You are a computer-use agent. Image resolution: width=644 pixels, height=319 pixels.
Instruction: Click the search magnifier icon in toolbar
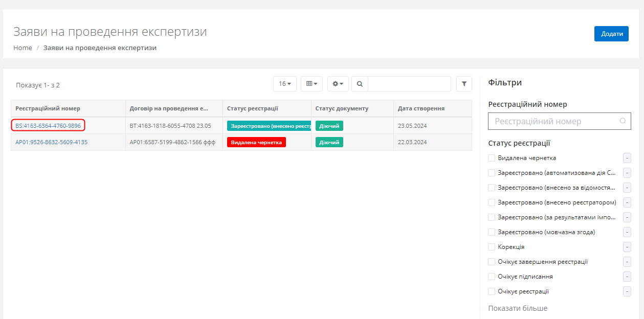(x=360, y=84)
